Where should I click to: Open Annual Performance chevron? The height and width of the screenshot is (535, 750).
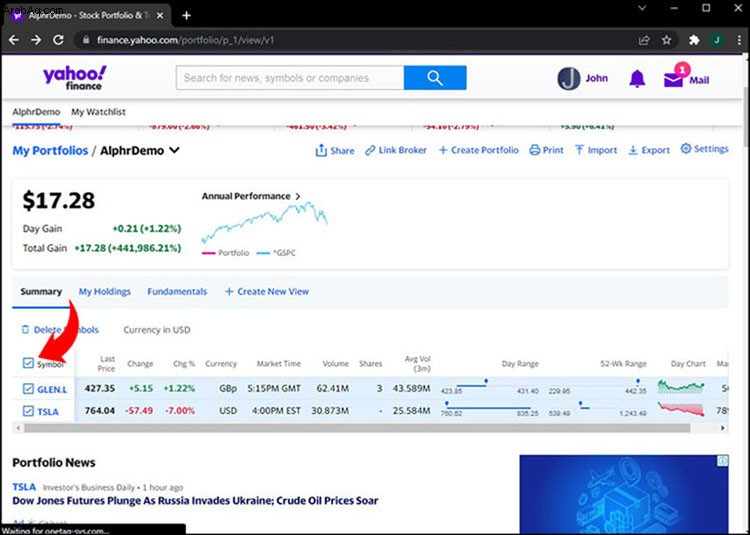point(298,197)
